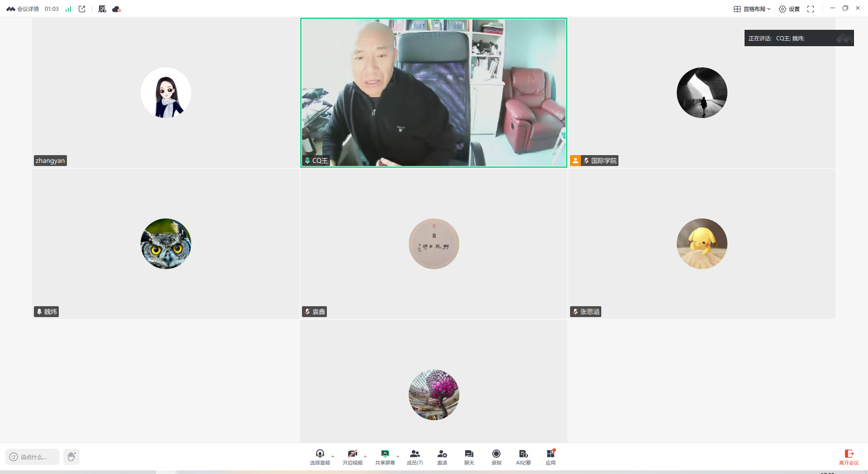Expand audio options chevron next to 选择音频
The width and height of the screenshot is (868, 474).
[333, 456]
